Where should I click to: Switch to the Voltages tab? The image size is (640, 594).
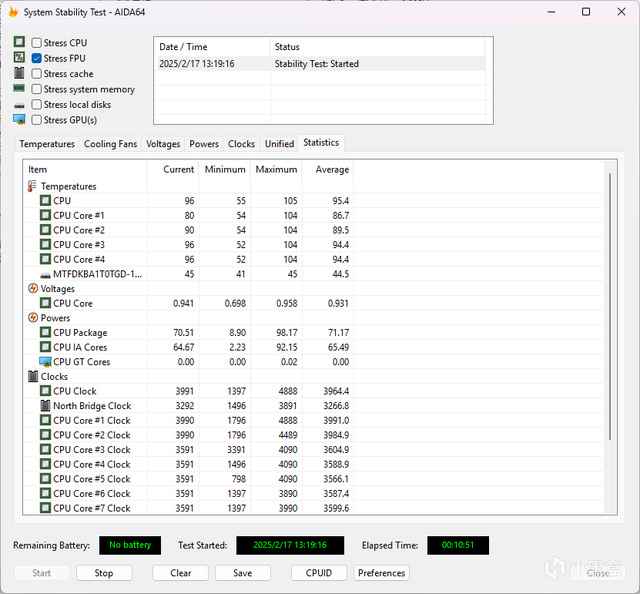tap(163, 144)
